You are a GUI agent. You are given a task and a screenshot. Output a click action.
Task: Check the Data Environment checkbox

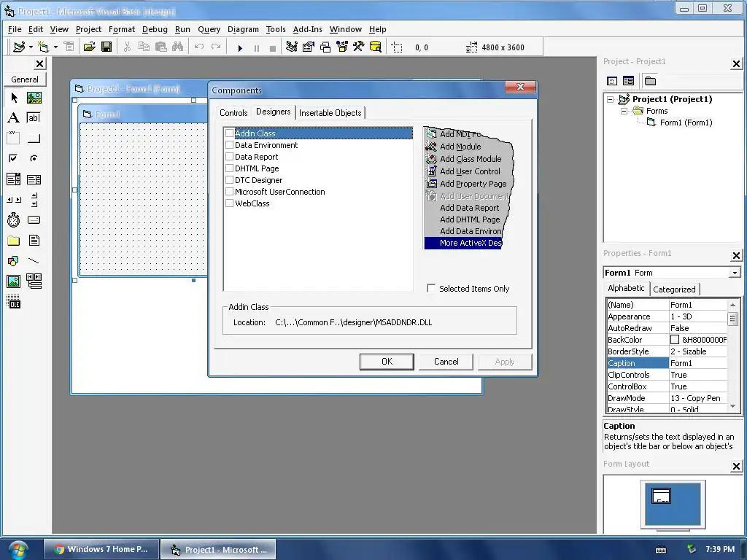230,145
